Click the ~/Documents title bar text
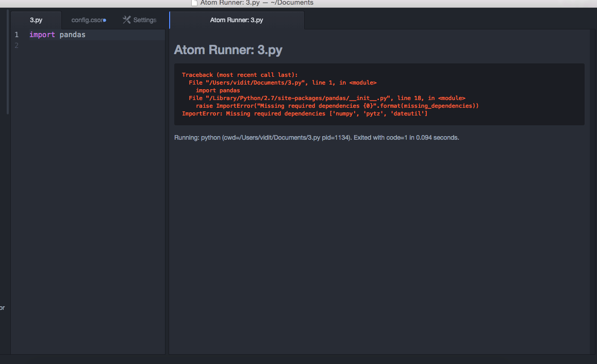 pyautogui.click(x=291, y=3)
